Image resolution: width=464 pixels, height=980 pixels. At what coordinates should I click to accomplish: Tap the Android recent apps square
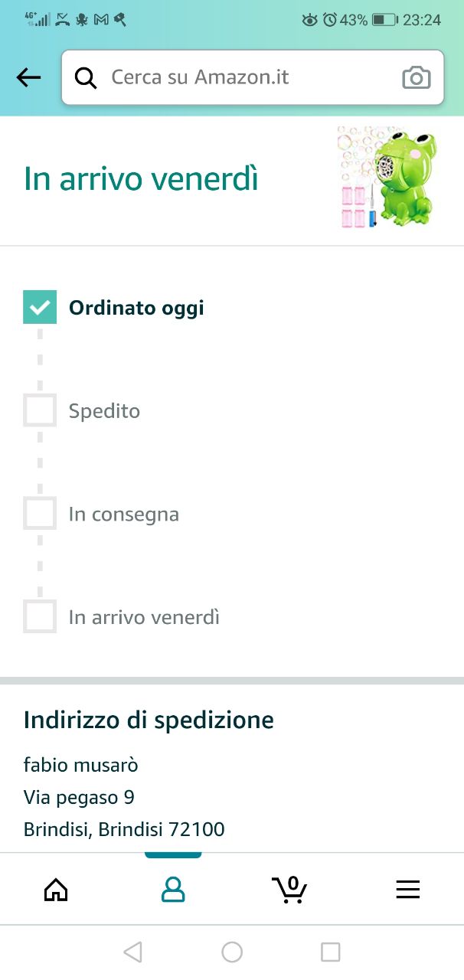[x=330, y=952]
